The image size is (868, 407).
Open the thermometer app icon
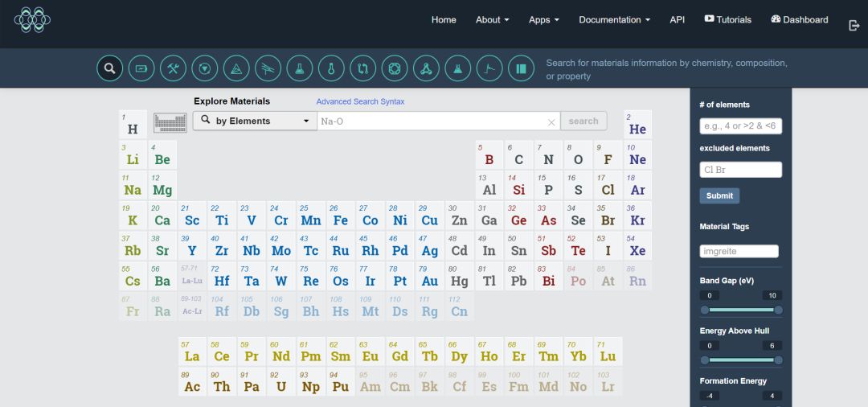[331, 68]
